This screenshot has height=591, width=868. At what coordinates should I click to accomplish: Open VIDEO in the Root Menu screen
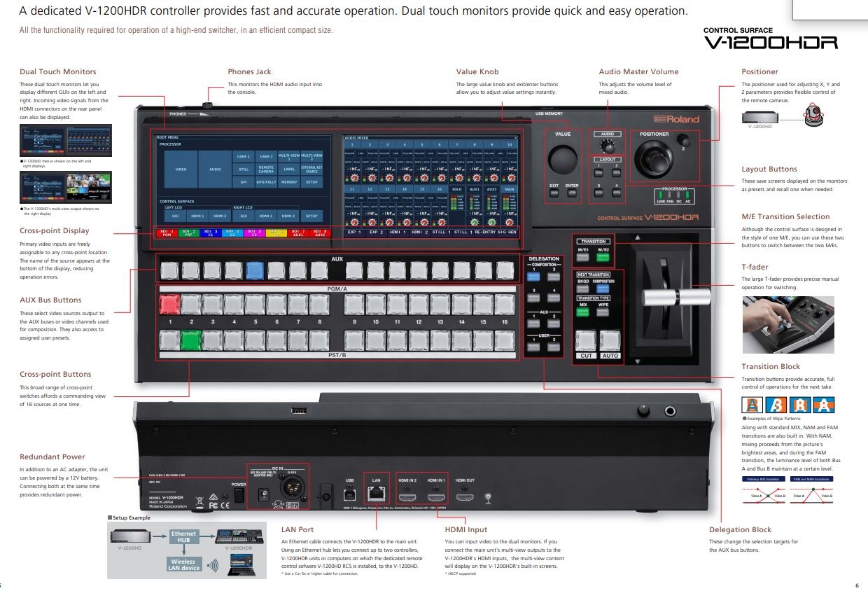click(x=181, y=169)
